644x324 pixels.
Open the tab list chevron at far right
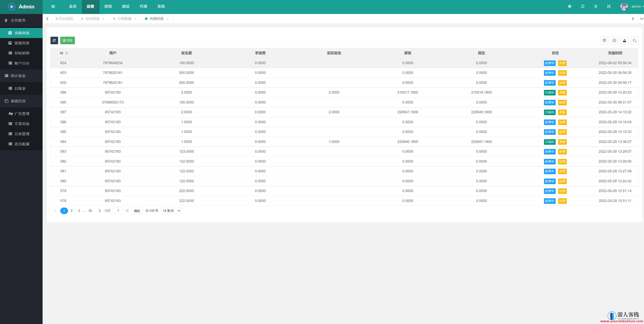[641, 19]
